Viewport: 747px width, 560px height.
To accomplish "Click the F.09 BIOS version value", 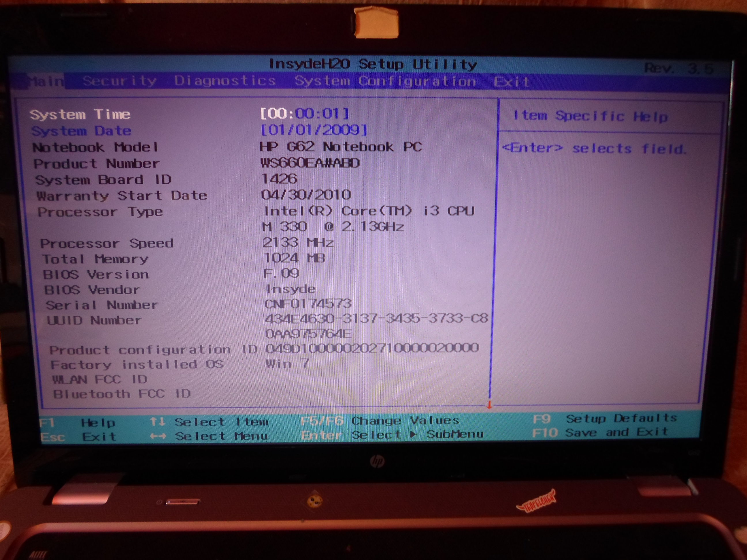I will click(281, 273).
